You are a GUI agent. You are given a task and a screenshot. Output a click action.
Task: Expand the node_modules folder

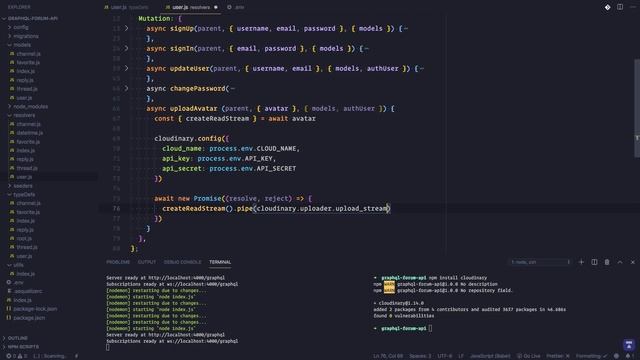click(x=28, y=107)
